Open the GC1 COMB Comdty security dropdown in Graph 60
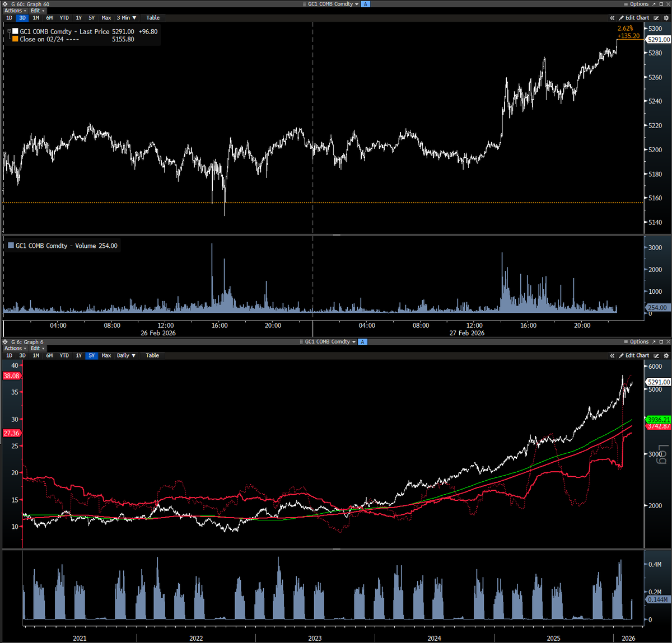The width and height of the screenshot is (672, 643). [x=333, y=4]
